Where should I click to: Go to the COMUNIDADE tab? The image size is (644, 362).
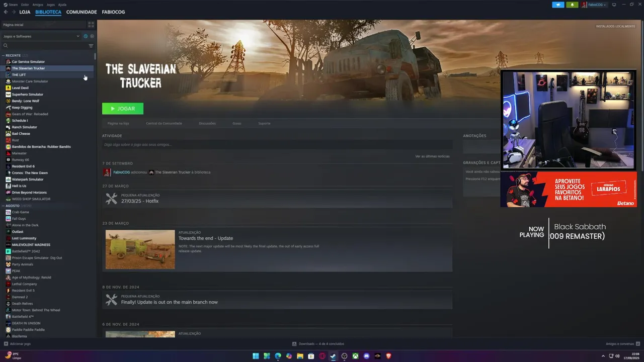[x=82, y=12]
